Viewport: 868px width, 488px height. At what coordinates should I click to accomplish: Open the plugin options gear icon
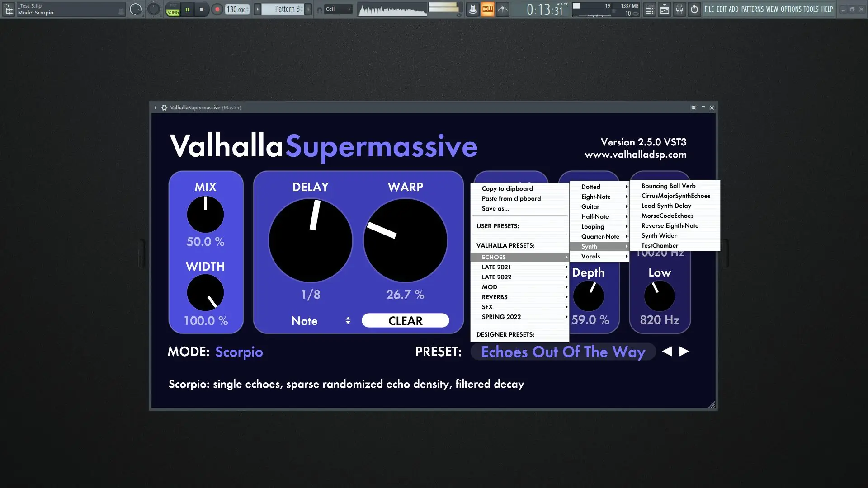tap(164, 108)
